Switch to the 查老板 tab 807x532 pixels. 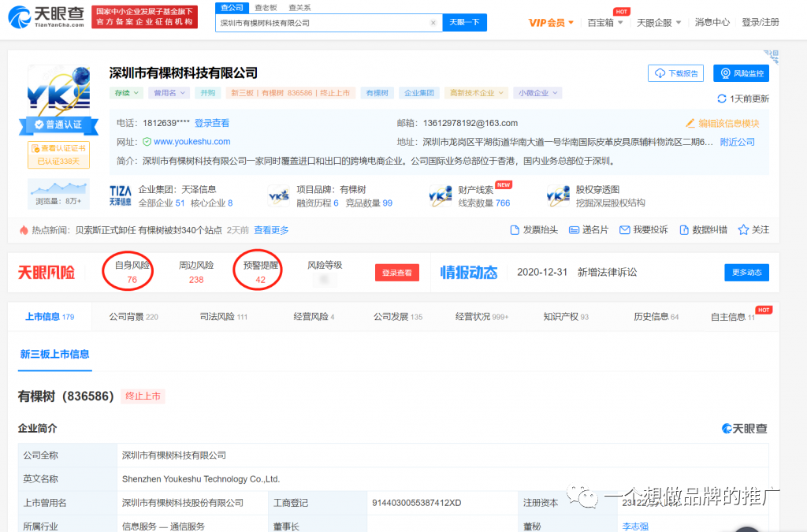265,6
